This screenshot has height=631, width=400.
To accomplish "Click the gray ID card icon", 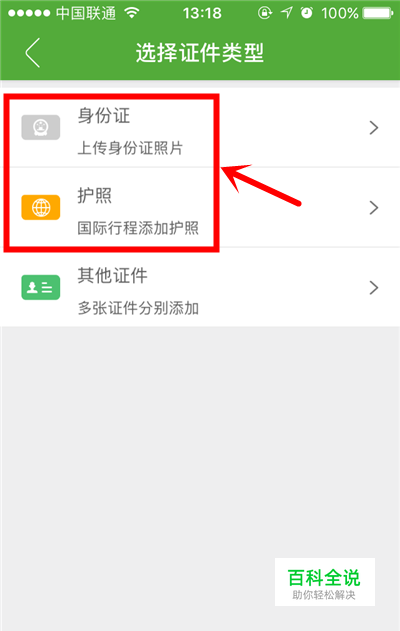I will pyautogui.click(x=41, y=128).
